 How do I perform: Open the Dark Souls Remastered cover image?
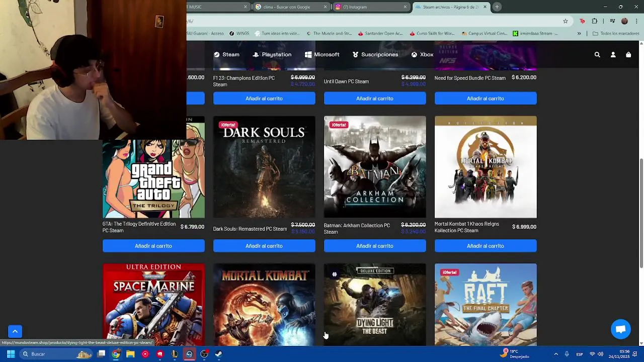point(264,167)
